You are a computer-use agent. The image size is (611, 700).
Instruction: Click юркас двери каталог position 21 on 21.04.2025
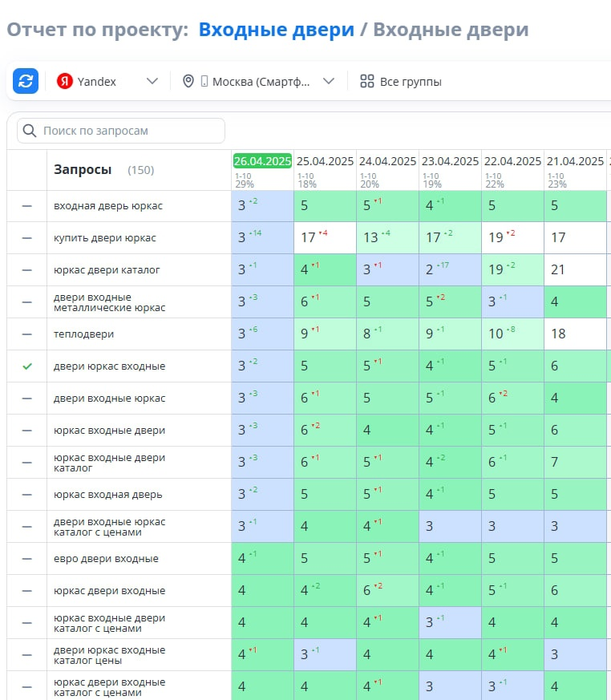[x=575, y=269]
